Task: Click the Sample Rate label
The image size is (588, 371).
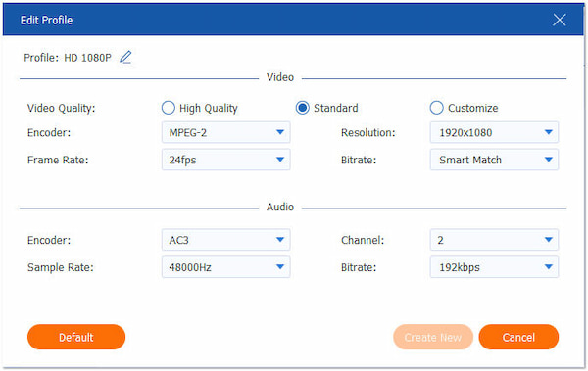Action: click(61, 267)
